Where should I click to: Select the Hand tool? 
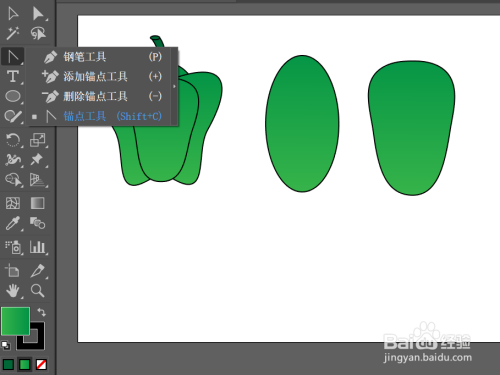coord(13,291)
